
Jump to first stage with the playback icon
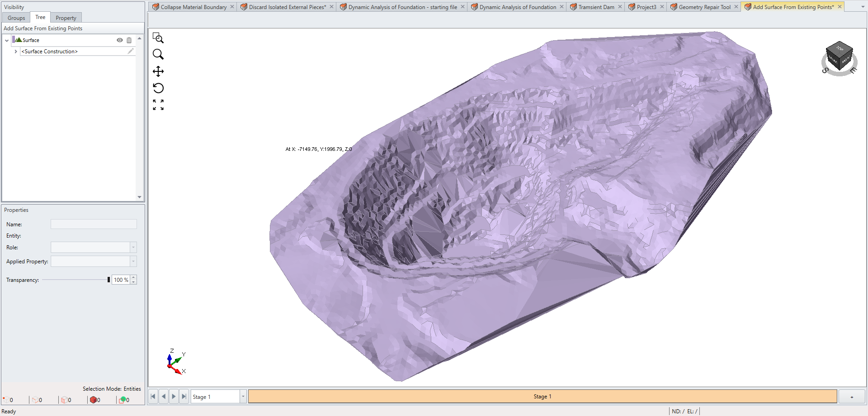tap(153, 396)
